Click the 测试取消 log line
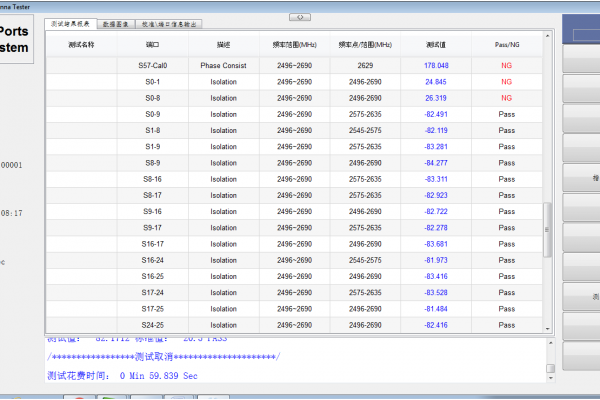Screen dimensions: 600x400 164,357
